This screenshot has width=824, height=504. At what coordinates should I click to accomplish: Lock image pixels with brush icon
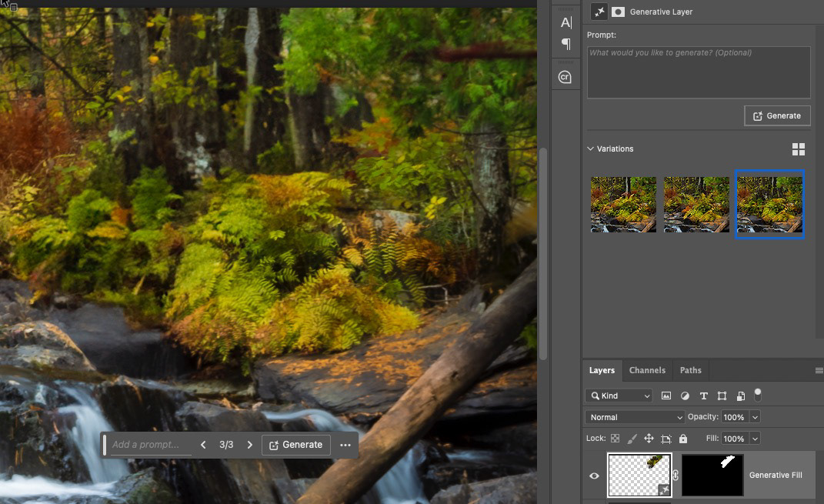pyautogui.click(x=632, y=439)
